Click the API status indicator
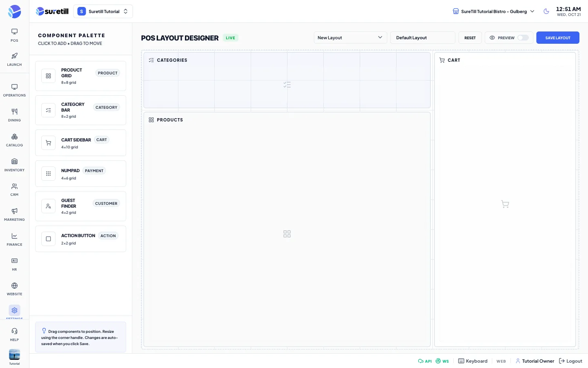The height and width of the screenshot is (368, 588). 425,361
